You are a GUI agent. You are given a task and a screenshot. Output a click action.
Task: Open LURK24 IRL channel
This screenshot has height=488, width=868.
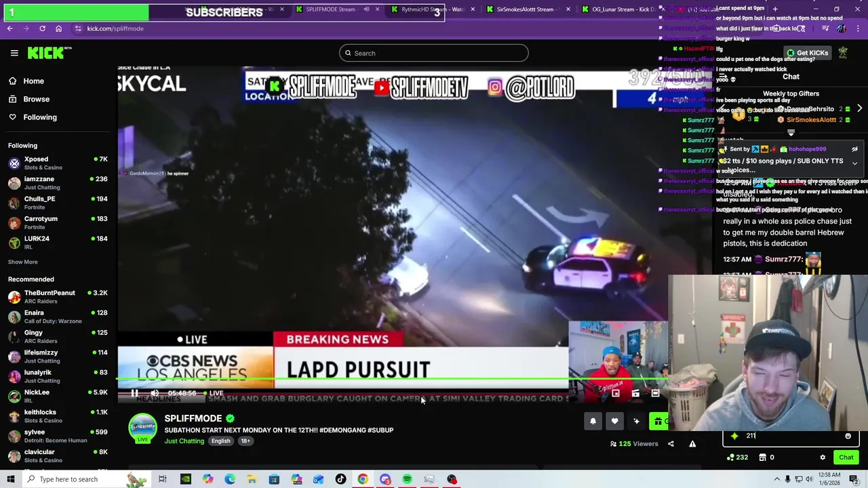point(58,242)
